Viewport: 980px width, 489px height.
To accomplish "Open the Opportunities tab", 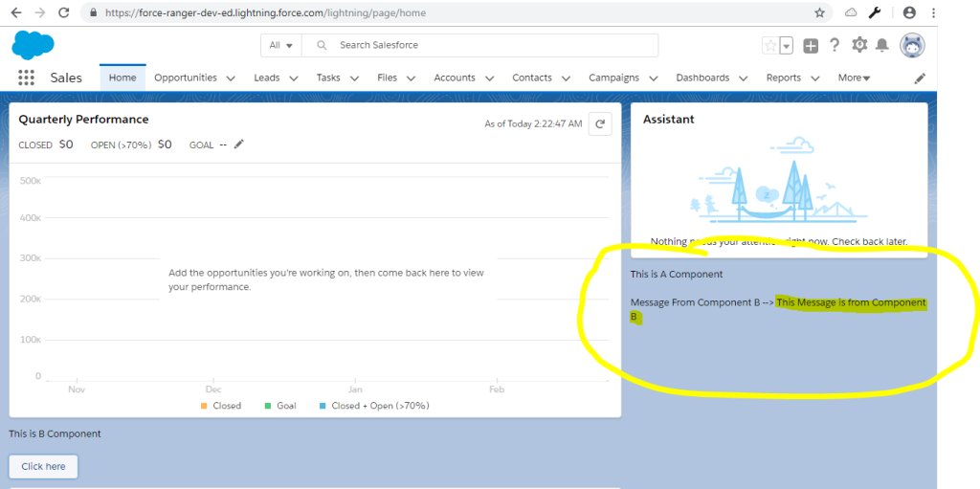I will (186, 78).
